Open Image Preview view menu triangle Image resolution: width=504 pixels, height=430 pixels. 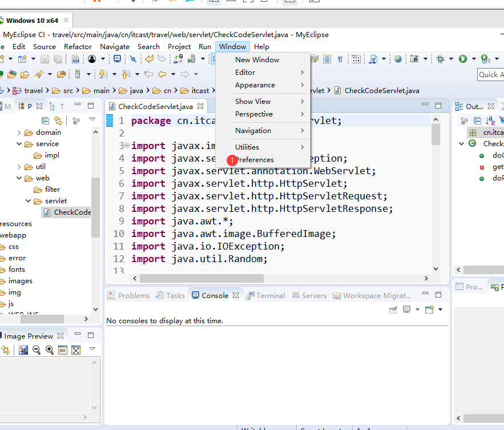(x=92, y=349)
